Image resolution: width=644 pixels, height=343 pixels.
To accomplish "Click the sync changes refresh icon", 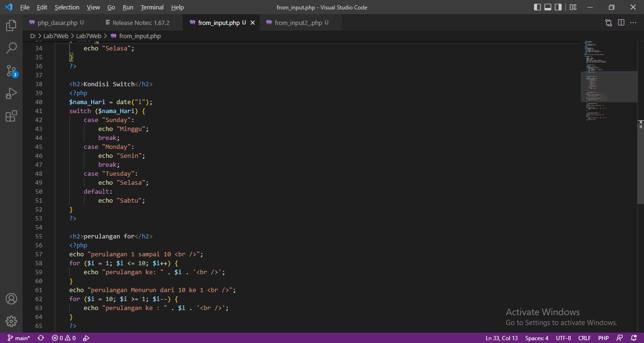I will [41, 338].
